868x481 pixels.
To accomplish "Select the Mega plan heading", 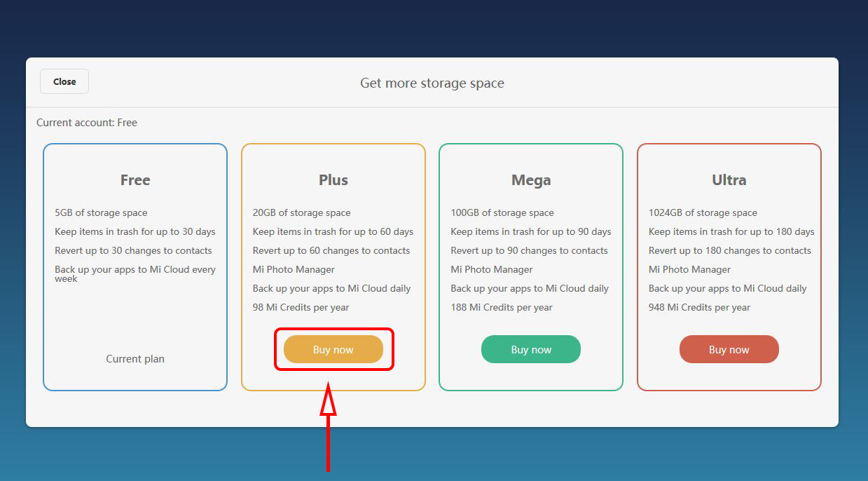I will [531, 180].
